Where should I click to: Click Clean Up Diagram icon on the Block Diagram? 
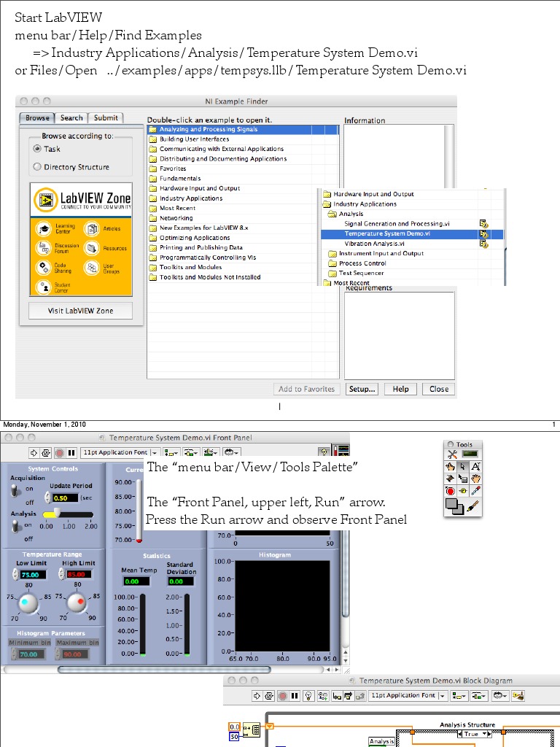pos(518,696)
